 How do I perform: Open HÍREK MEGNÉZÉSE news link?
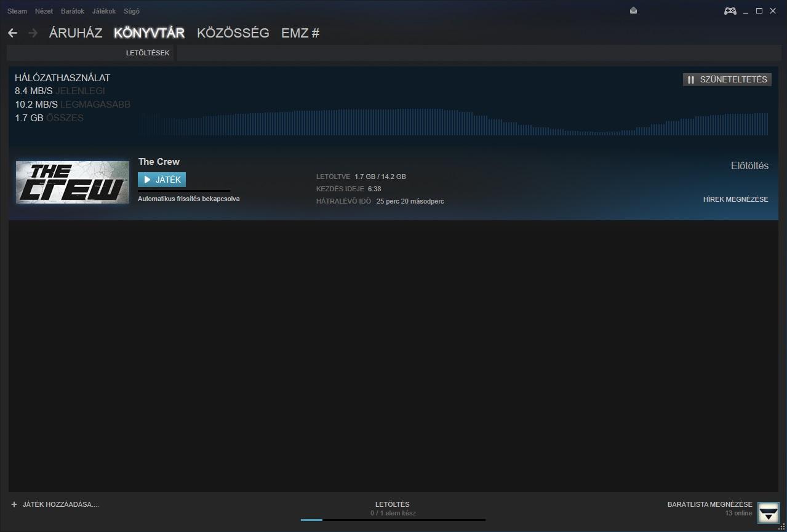point(735,199)
